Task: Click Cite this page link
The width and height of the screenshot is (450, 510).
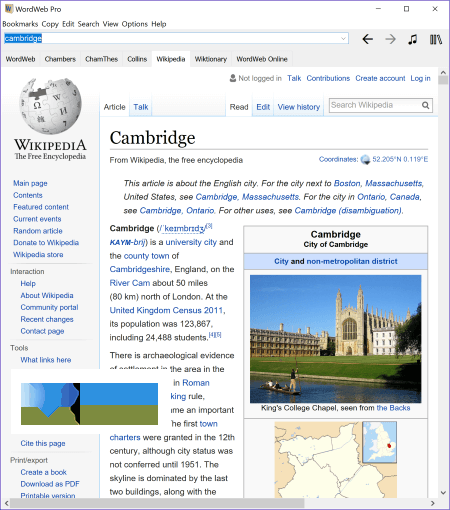Action: pos(43,443)
